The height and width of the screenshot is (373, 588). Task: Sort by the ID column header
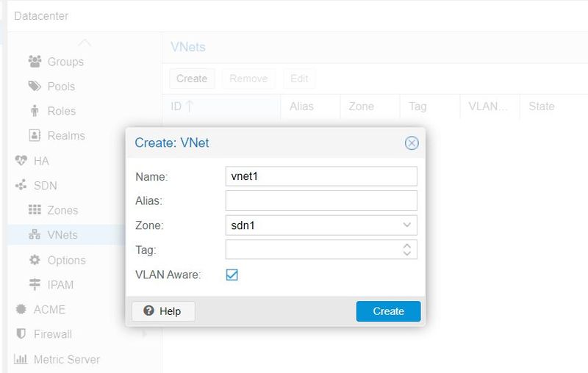[182, 106]
